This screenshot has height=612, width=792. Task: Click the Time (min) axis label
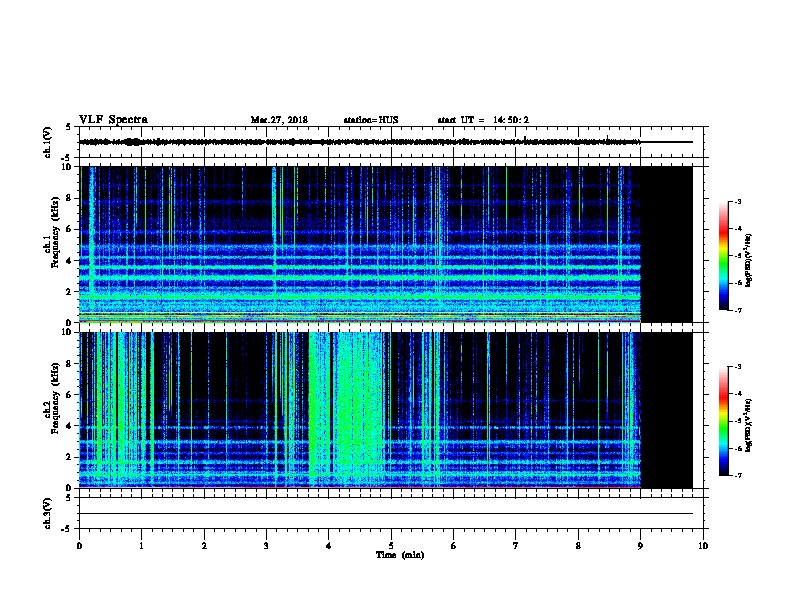[x=400, y=555]
